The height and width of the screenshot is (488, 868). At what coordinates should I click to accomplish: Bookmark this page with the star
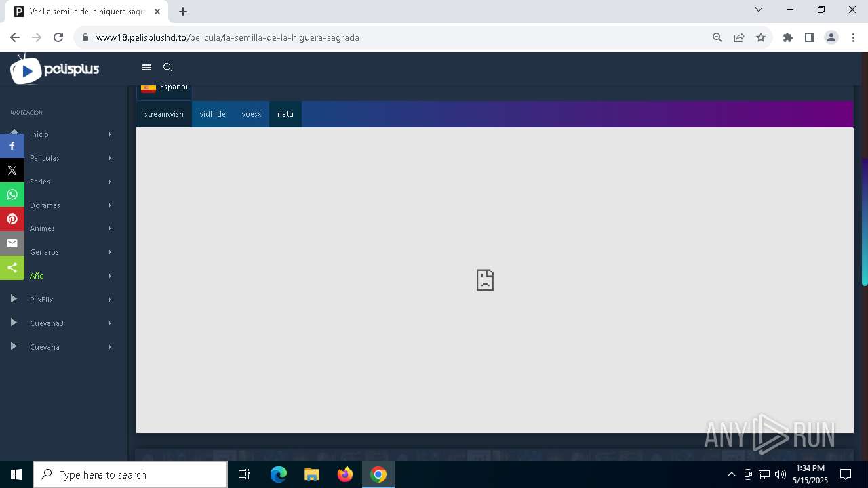pyautogui.click(x=761, y=37)
